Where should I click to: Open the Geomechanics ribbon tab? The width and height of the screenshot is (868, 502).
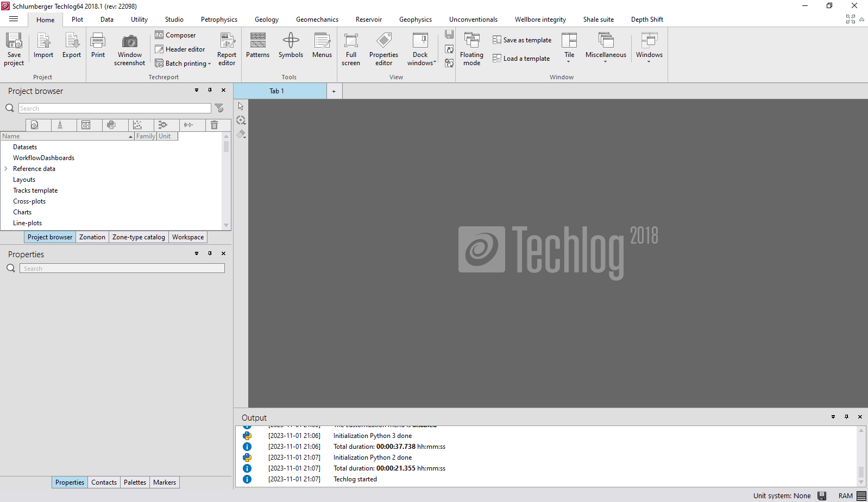pyautogui.click(x=317, y=20)
